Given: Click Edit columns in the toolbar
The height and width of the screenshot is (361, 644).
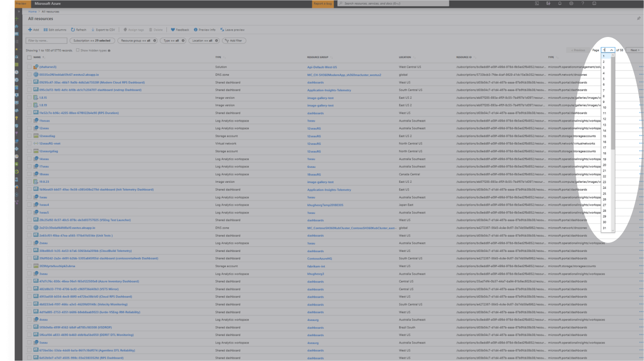Looking at the screenshot, I should (55, 30).
